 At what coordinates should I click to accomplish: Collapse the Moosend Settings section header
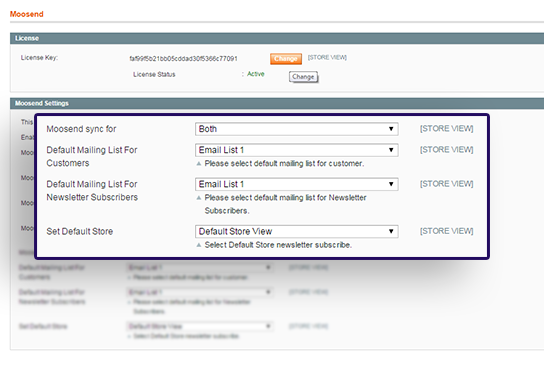277,103
